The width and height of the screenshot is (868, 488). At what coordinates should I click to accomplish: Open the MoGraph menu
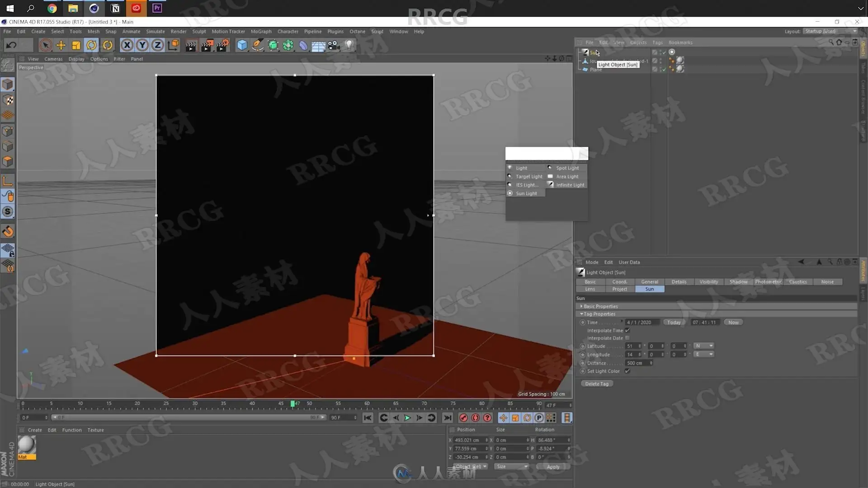(261, 32)
